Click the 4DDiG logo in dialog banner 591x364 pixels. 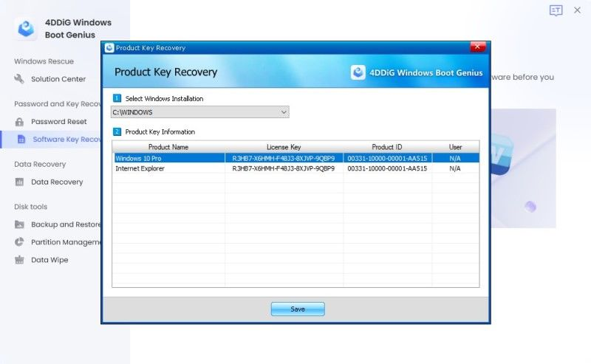click(358, 72)
